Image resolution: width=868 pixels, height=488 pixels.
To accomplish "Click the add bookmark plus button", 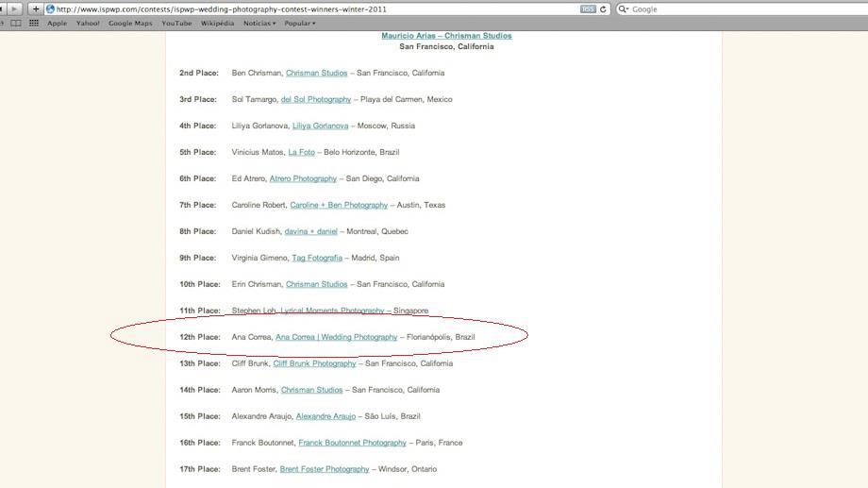I will pyautogui.click(x=36, y=8).
